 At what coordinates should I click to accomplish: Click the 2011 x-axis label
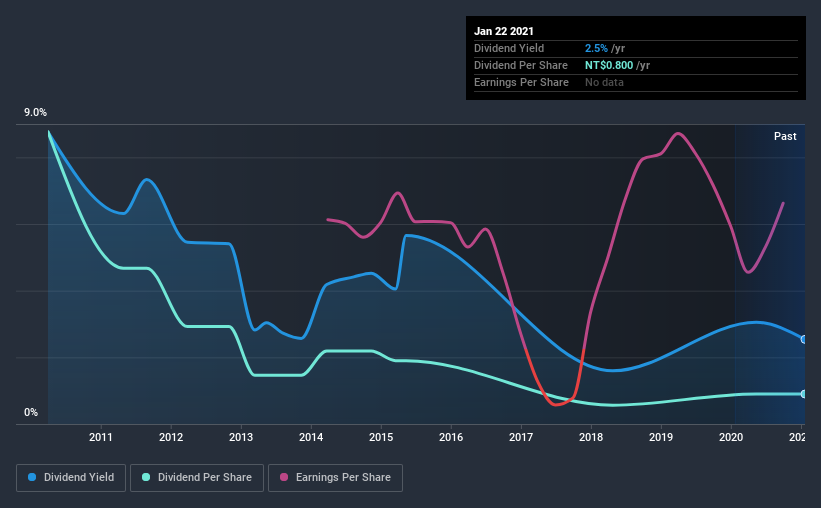(x=101, y=437)
